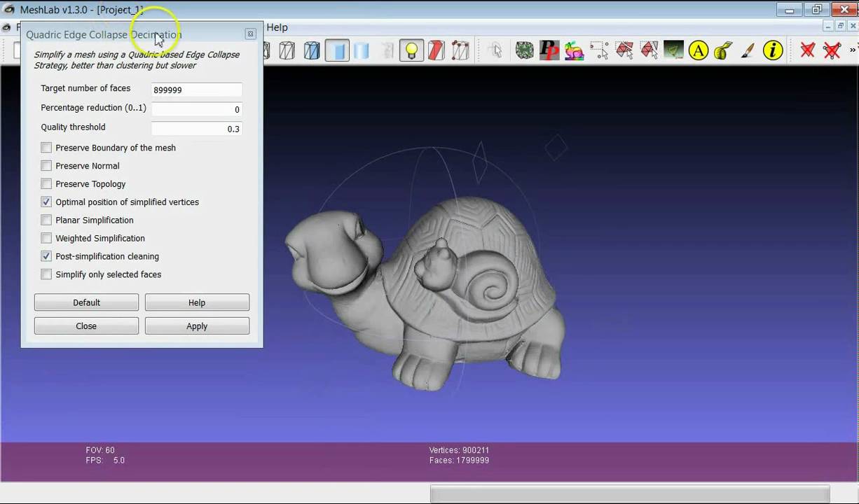Click the MeshLab eye icon in title bar
Screen dimensions: 859x504
pos(8,10)
